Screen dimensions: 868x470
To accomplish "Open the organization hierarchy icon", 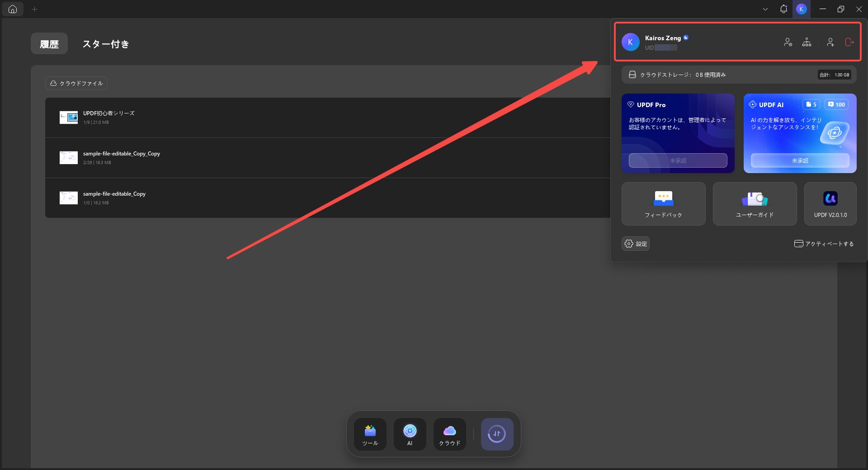I will point(807,42).
